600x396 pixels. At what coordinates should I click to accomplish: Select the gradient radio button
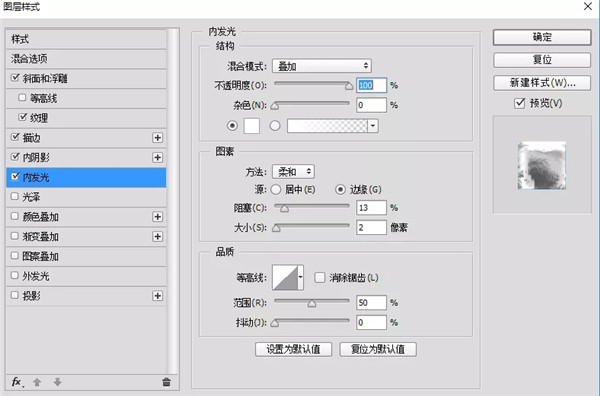pos(275,125)
